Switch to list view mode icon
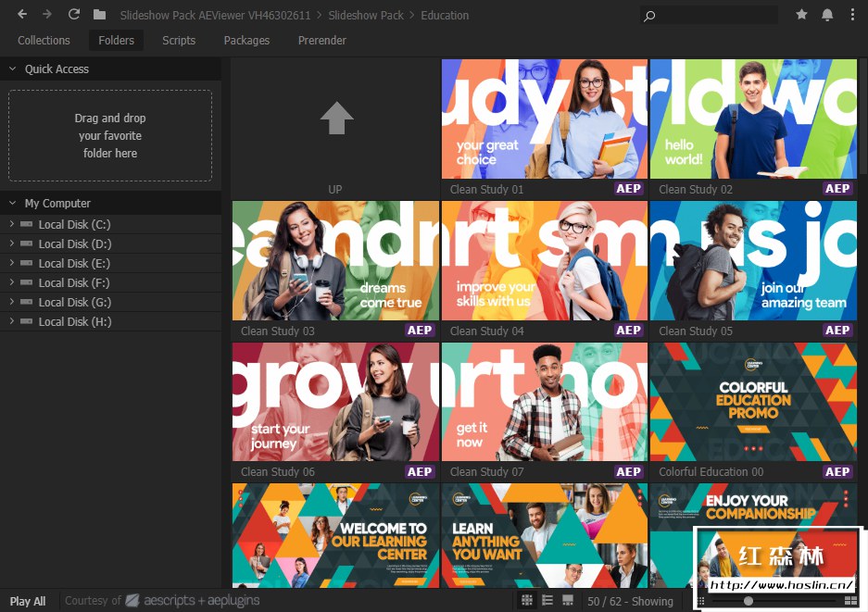 tap(547, 600)
